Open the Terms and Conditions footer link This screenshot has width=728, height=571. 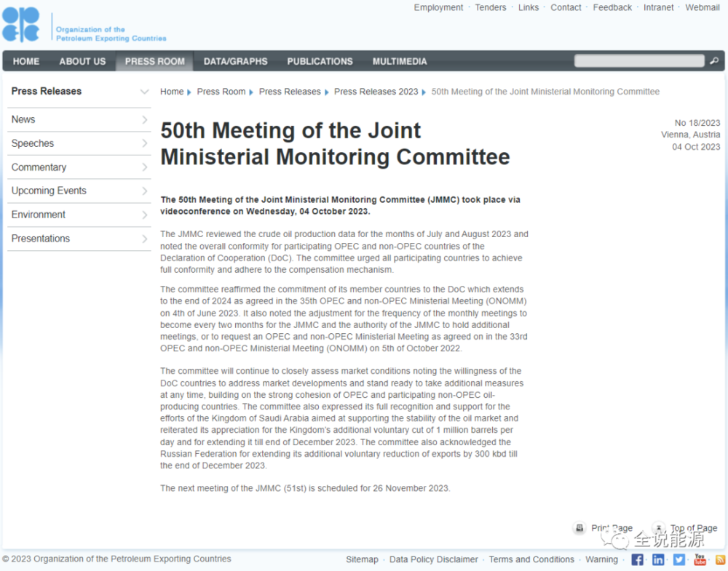[x=531, y=559]
